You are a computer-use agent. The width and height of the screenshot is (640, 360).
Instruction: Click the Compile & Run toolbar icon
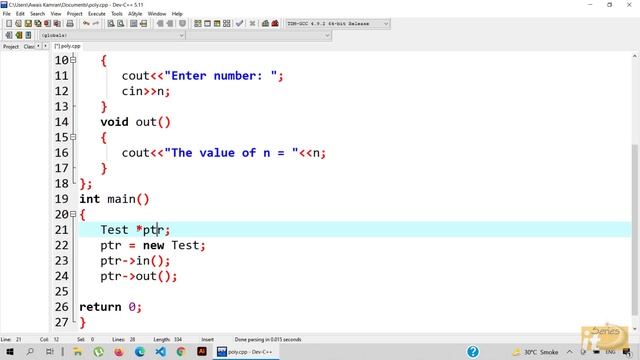coord(217,24)
